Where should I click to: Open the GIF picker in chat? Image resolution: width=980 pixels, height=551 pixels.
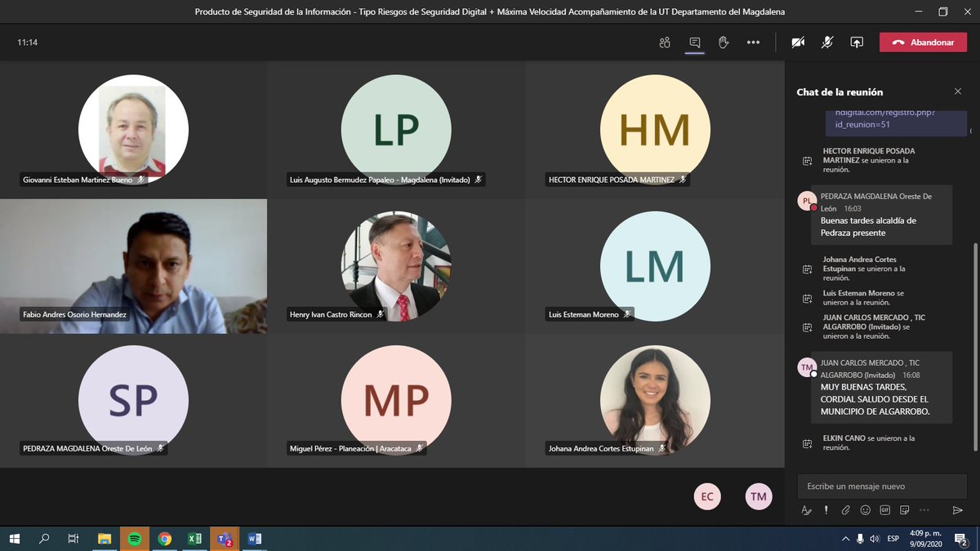coord(885,510)
